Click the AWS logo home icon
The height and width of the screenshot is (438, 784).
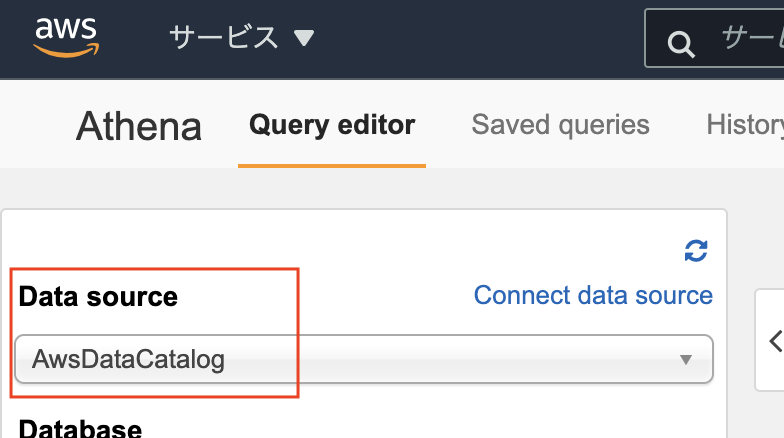tap(66, 38)
